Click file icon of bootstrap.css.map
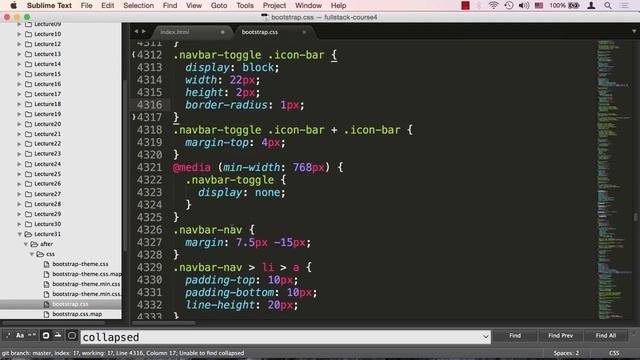 click(46, 314)
